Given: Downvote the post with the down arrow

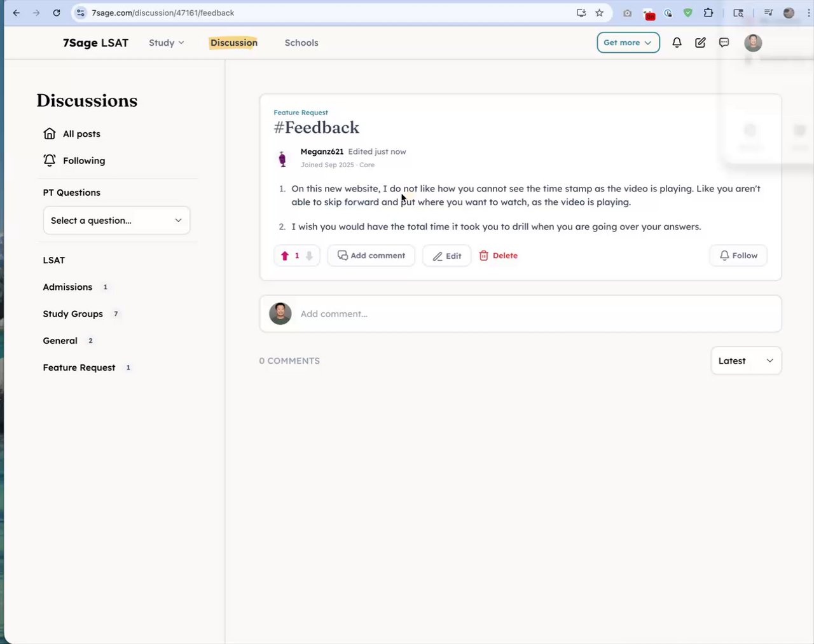Looking at the screenshot, I should point(309,256).
